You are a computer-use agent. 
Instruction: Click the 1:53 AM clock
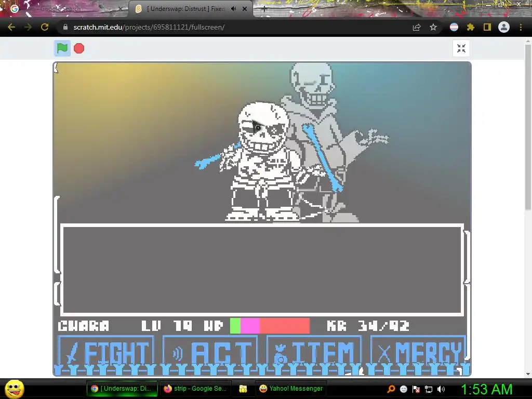coord(486,389)
